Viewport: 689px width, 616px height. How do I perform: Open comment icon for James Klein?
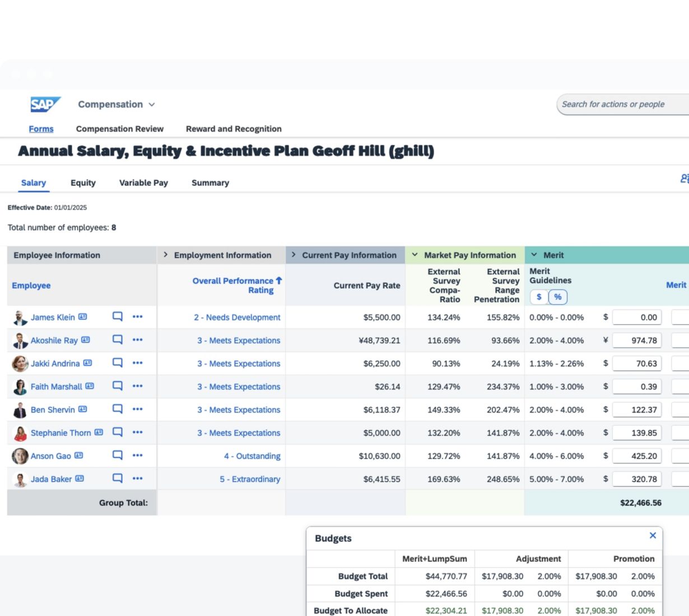pos(118,316)
